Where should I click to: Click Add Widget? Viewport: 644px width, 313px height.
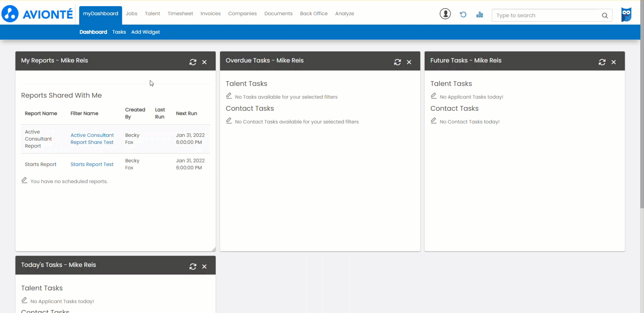(x=145, y=32)
